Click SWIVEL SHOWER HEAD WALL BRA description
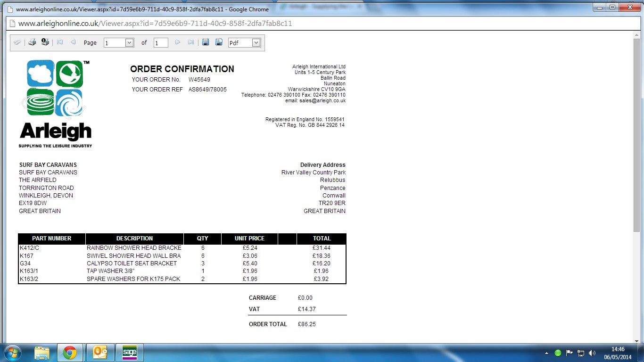644x362 pixels. pos(134,256)
